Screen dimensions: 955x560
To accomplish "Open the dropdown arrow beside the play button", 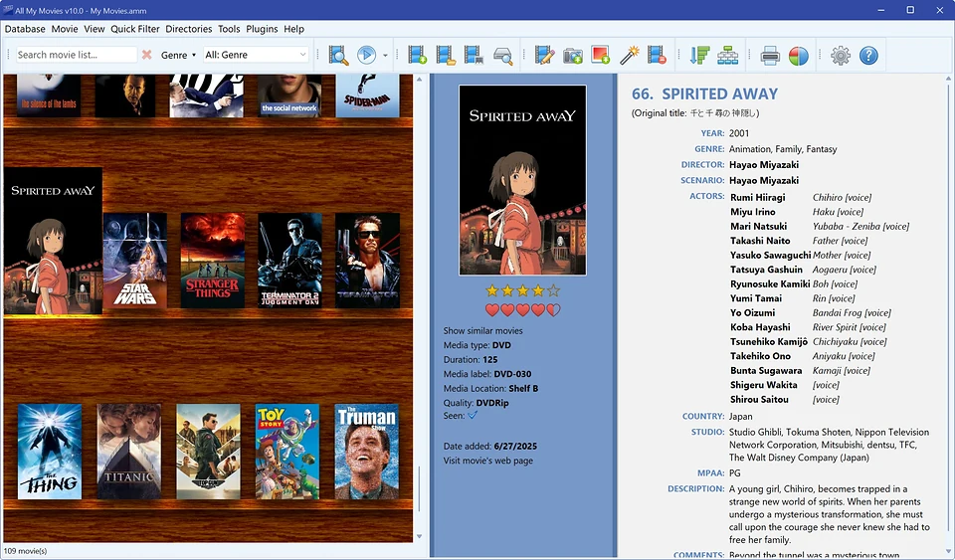I will [385, 56].
